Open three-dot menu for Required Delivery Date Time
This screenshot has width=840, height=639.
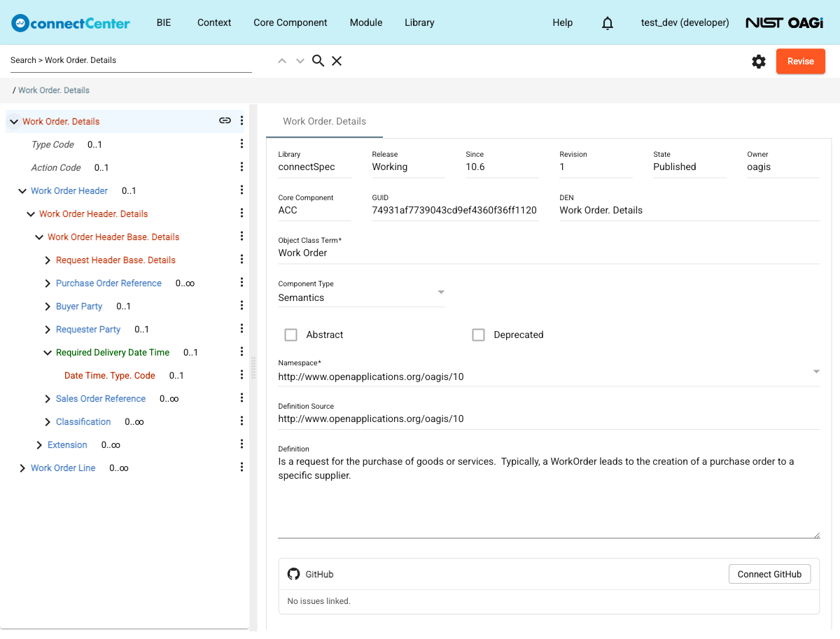[241, 351]
